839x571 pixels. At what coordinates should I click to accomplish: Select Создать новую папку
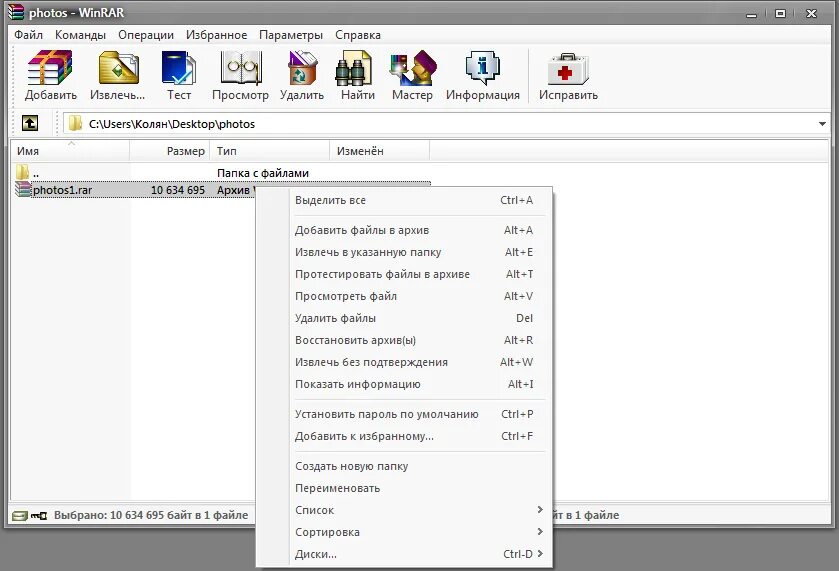pos(414,466)
